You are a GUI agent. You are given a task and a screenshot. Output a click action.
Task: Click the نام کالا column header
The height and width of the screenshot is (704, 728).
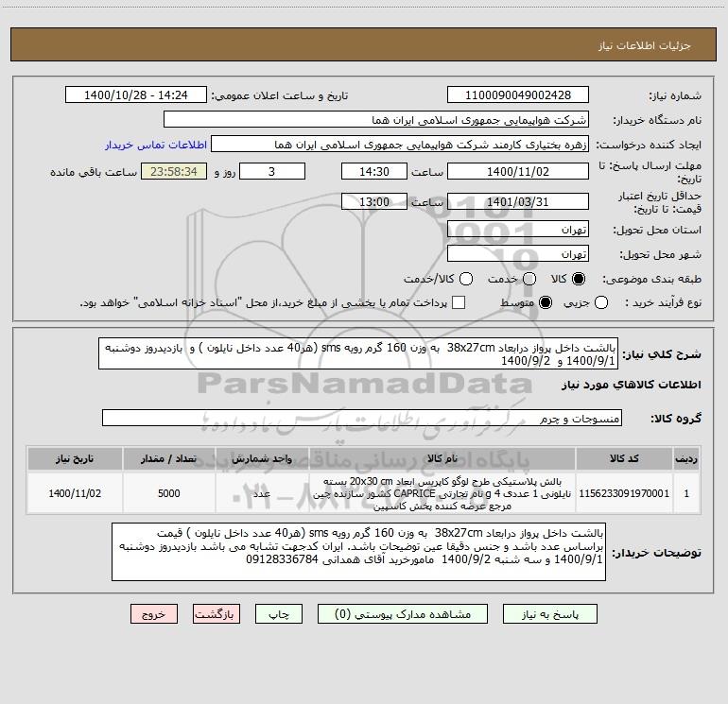442,458
